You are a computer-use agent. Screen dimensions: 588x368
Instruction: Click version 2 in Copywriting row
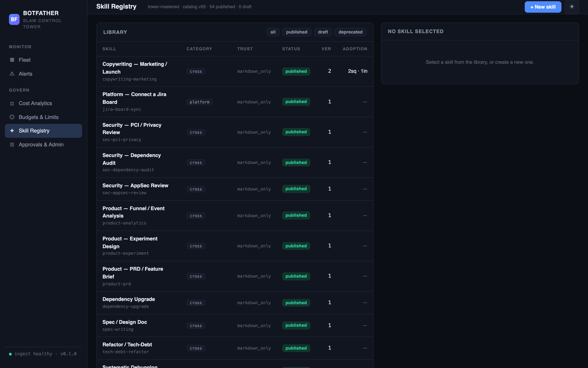point(330,71)
